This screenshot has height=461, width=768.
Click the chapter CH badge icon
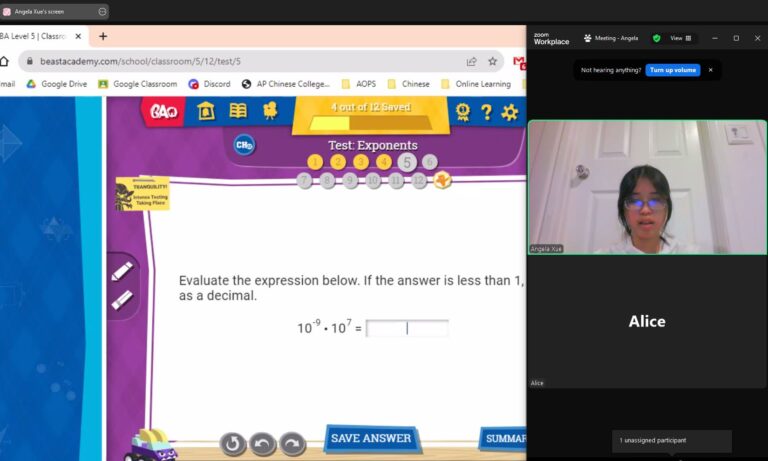point(244,145)
